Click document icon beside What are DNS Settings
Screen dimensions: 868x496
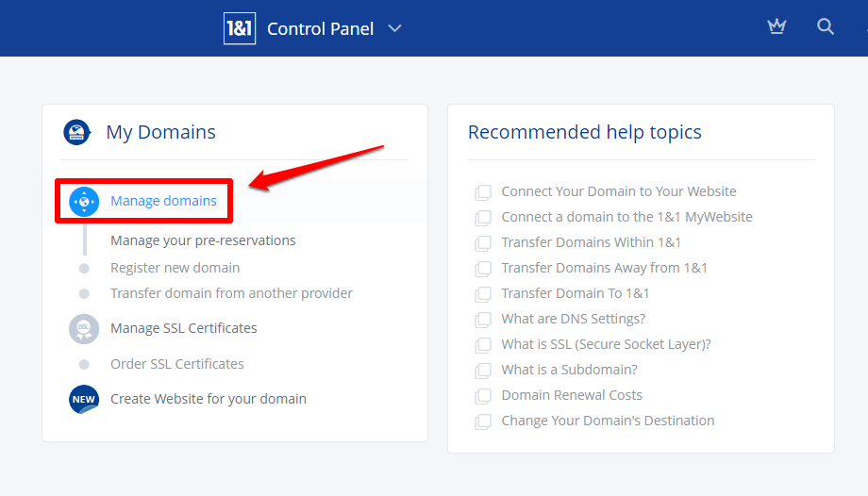click(x=483, y=320)
